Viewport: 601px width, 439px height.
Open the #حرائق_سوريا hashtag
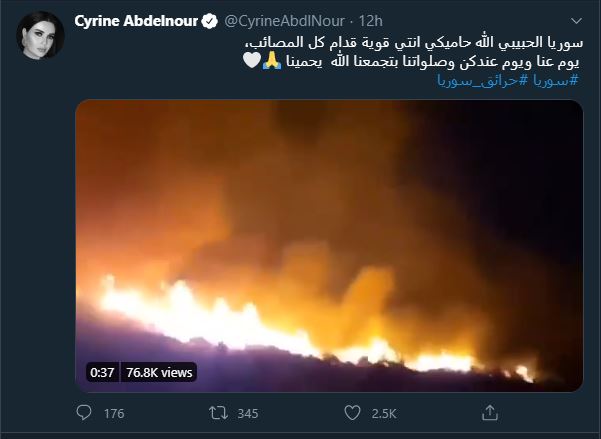coord(483,81)
